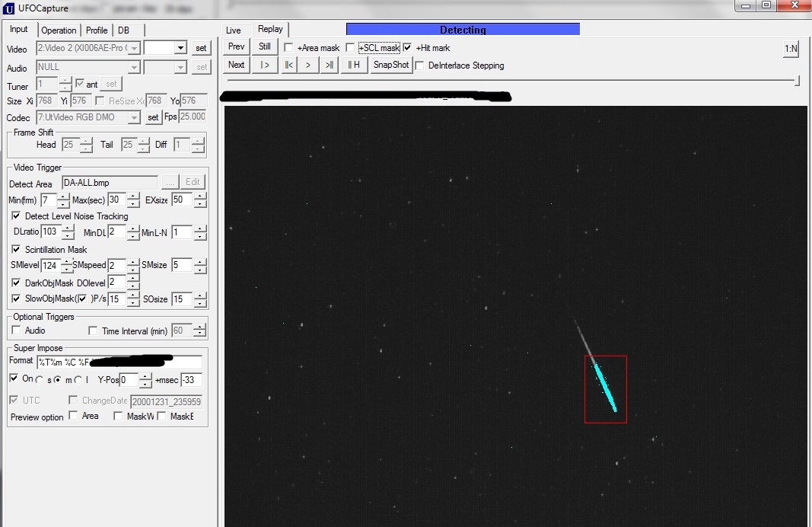Toggle the Scintillation Mask checkbox

point(17,249)
